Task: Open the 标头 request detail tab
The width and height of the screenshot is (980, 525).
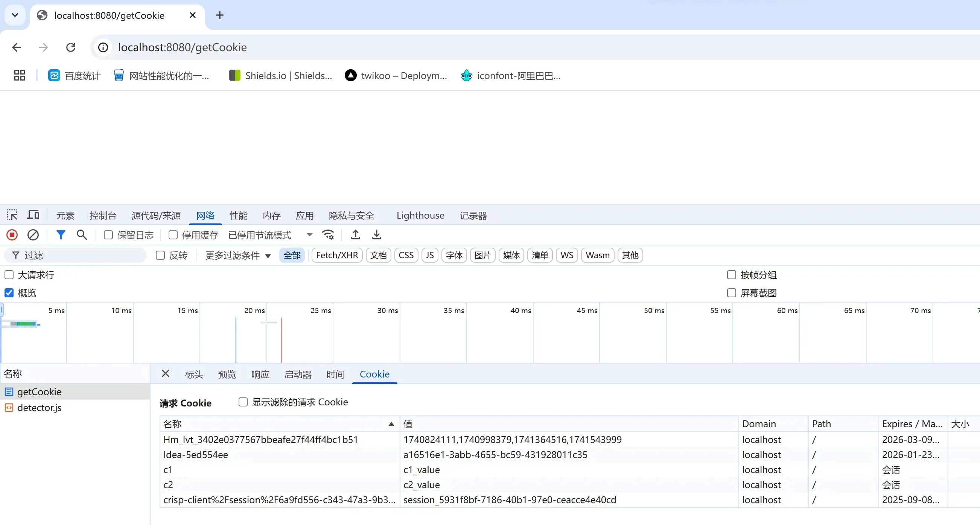Action: [194, 374]
